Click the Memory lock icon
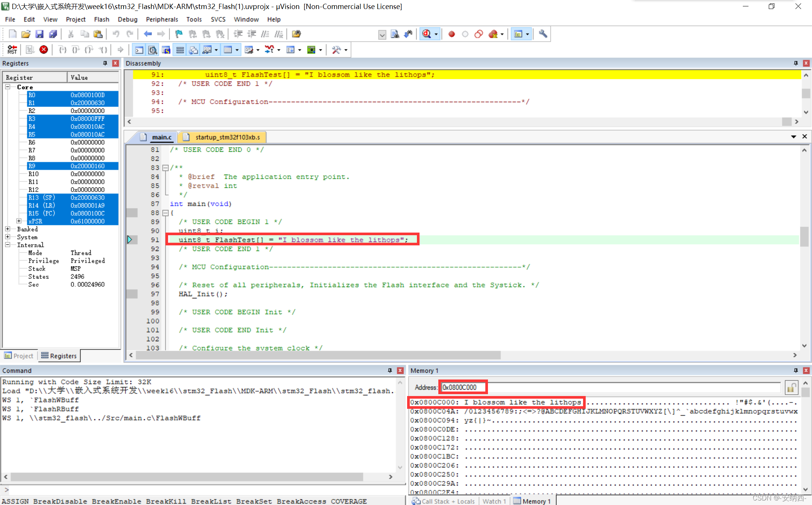This screenshot has height=505, width=812. pos(791,387)
